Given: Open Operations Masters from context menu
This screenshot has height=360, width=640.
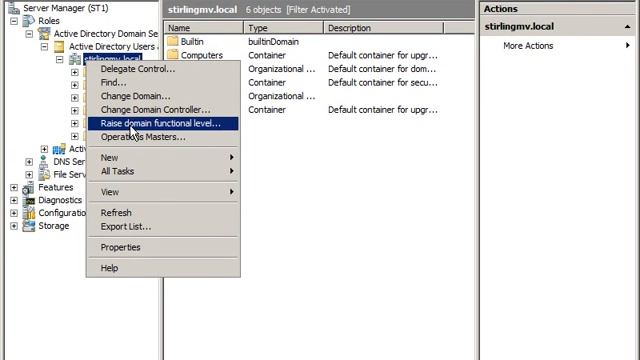Looking at the screenshot, I should pos(163,137).
